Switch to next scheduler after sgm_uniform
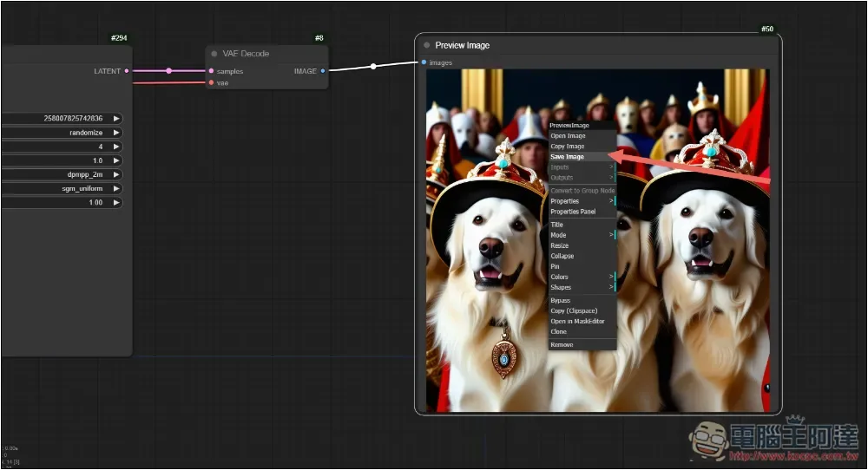The height and width of the screenshot is (470, 868). click(x=116, y=188)
